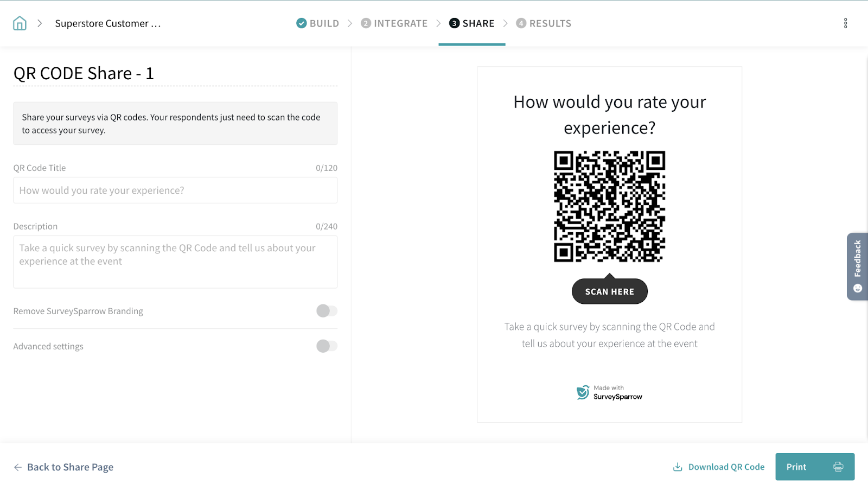
Task: Go Back to Share Page
Action: tap(70, 467)
